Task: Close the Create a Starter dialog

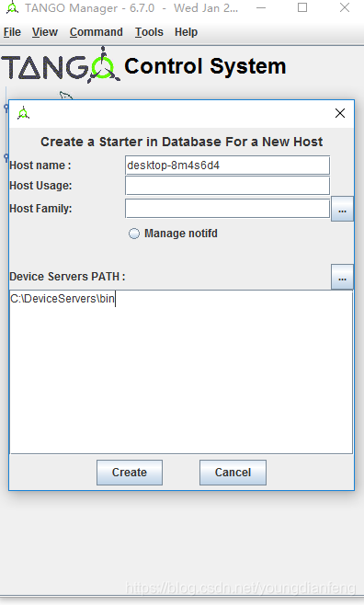Action: [x=340, y=113]
